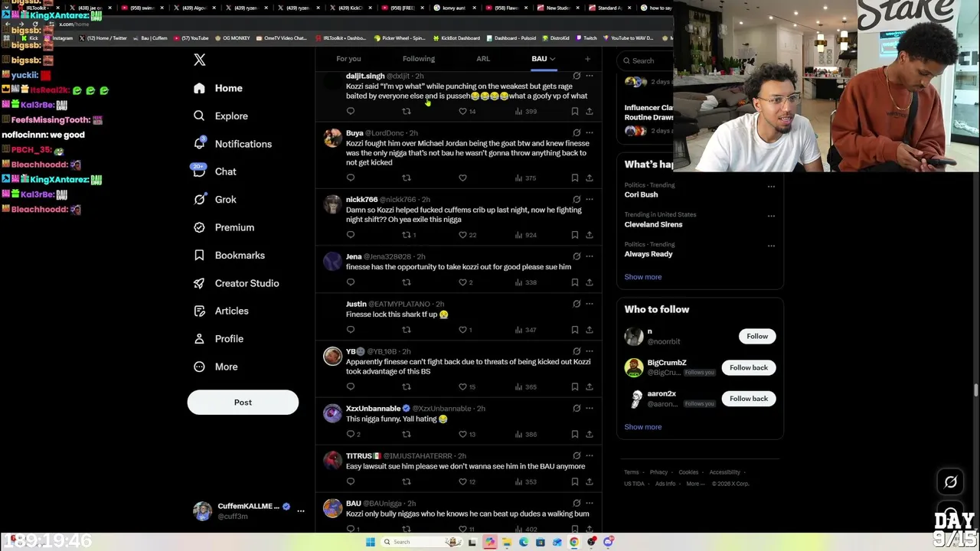The image size is (980, 551).
Task: Open options for Always Ready trend
Action: point(771,246)
